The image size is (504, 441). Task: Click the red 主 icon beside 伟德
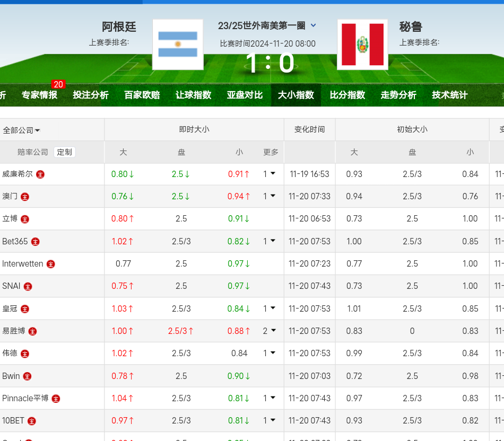click(25, 354)
